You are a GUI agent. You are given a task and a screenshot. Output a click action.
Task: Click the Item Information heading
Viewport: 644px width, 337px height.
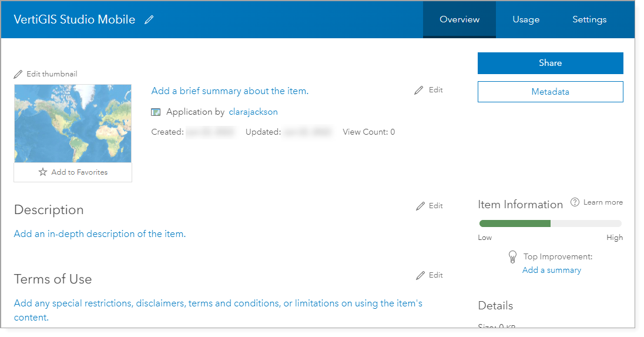[521, 205]
